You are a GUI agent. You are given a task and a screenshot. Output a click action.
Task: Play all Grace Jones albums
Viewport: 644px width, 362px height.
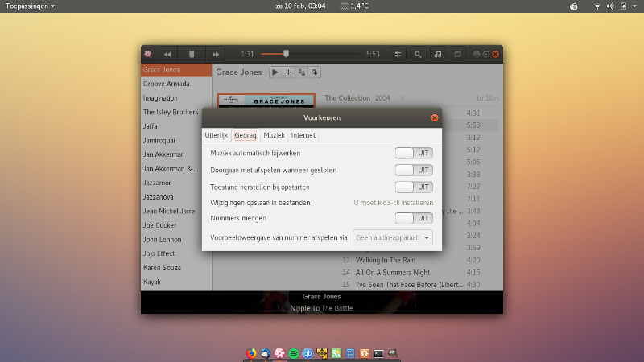click(275, 72)
